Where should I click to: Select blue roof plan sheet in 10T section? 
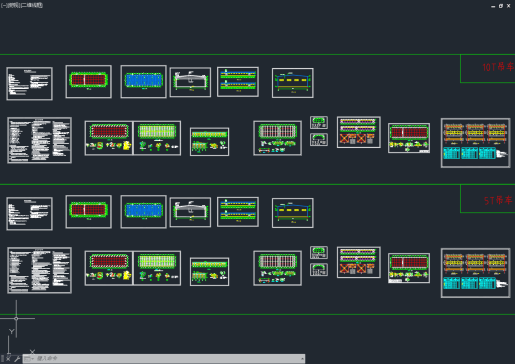[x=144, y=82]
